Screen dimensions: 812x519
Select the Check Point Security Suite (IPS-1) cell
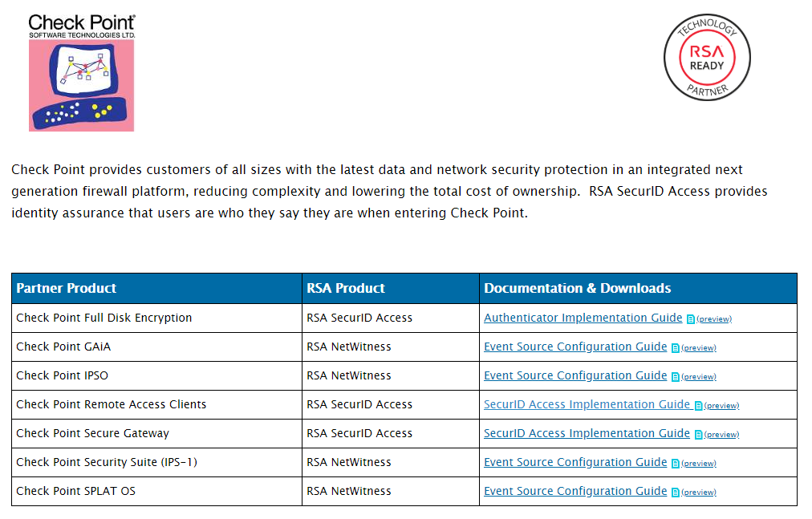pyautogui.click(x=157, y=463)
